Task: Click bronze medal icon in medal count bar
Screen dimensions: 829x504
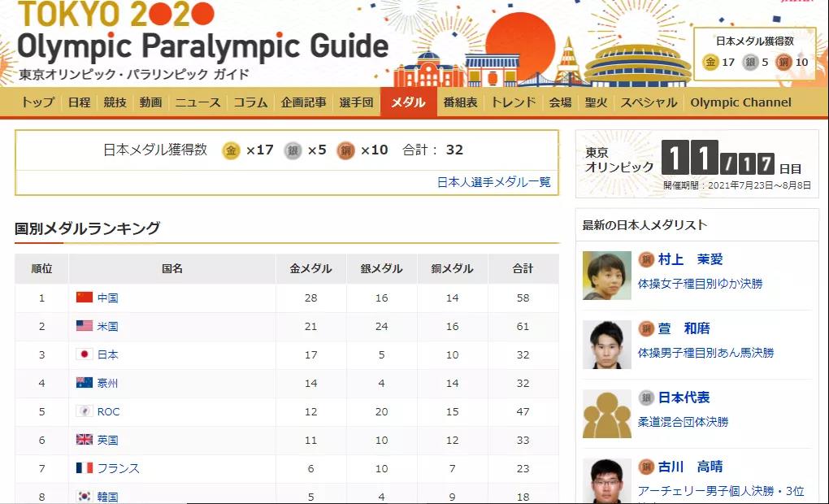Action: (x=345, y=150)
